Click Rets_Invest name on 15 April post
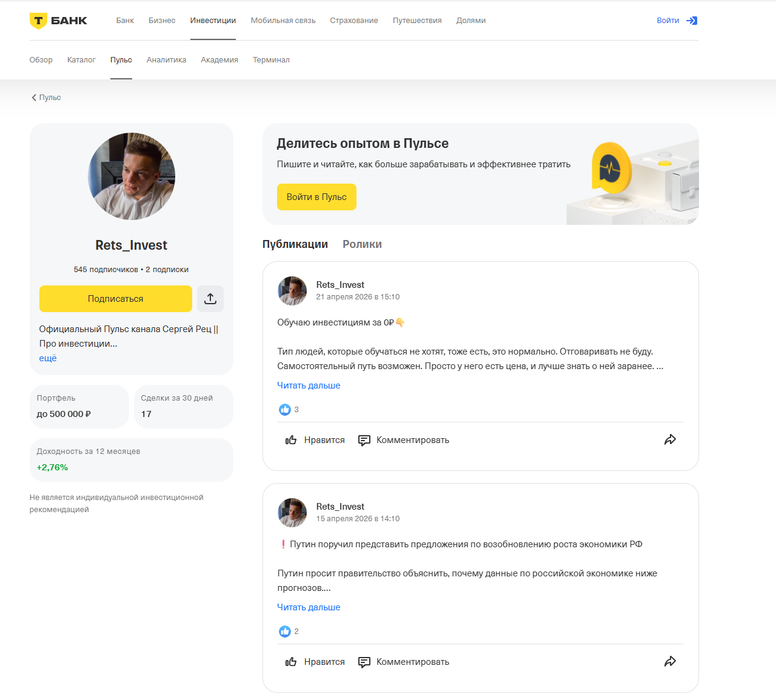The image size is (776, 700). coord(340,507)
